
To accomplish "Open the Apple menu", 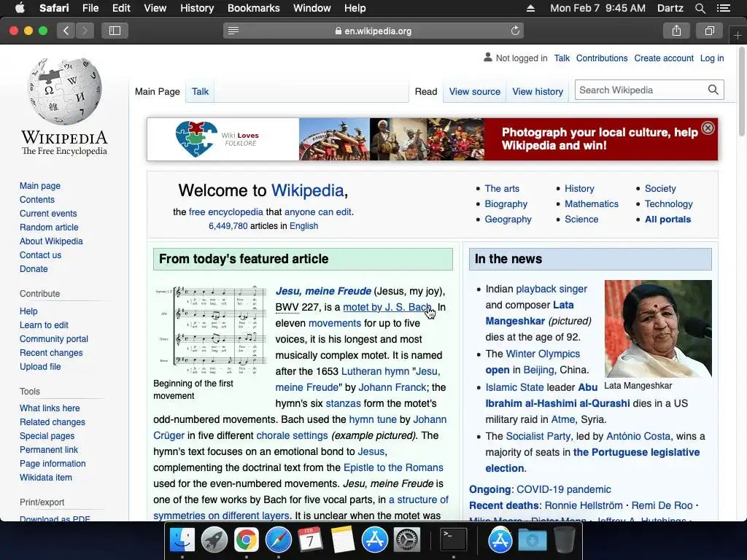I will pos(20,8).
